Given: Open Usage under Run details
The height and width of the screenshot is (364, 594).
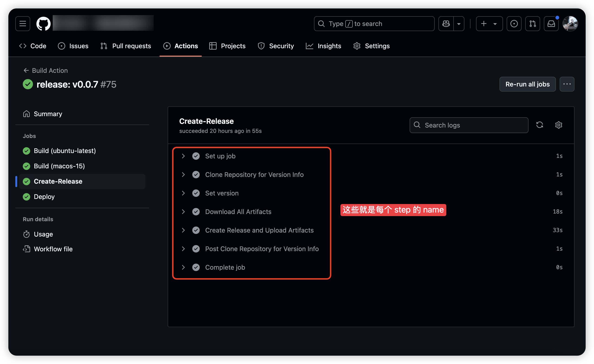Looking at the screenshot, I should pos(43,234).
